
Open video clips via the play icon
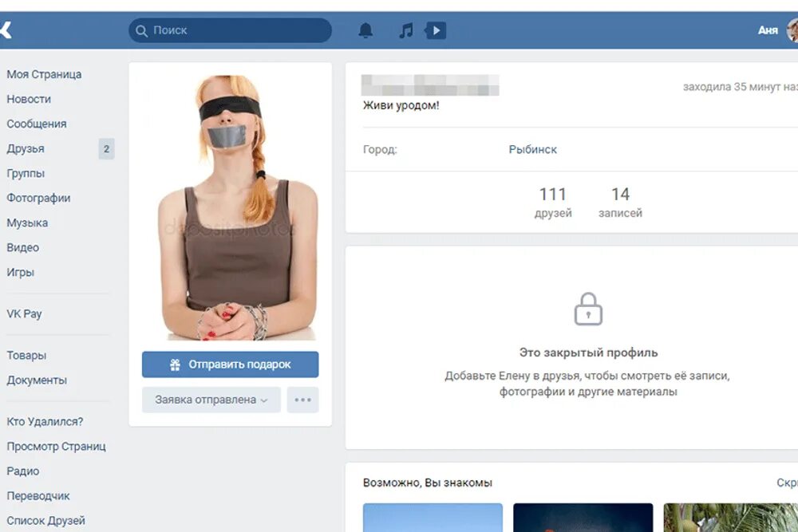coord(435,30)
